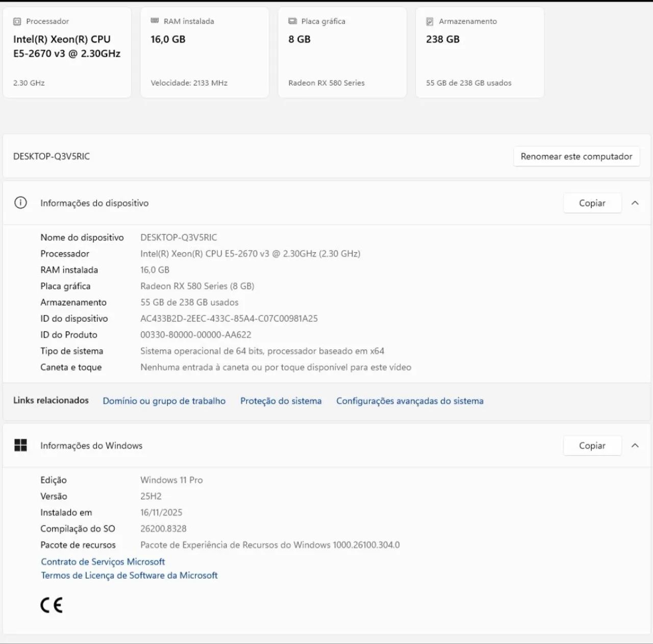This screenshot has height=644, width=653.
Task: Select the "Nenhuma entrada à caneta" value
Action: (x=276, y=368)
